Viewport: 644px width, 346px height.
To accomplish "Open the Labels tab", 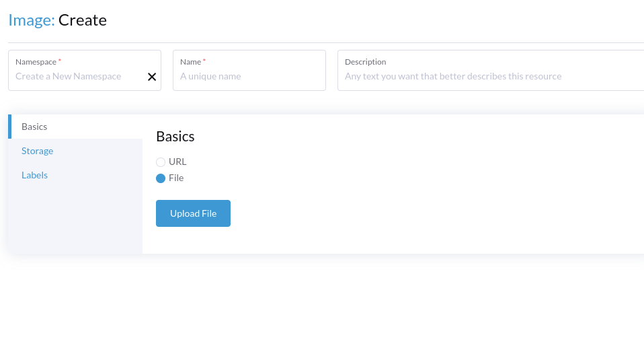I will pyautogui.click(x=34, y=175).
